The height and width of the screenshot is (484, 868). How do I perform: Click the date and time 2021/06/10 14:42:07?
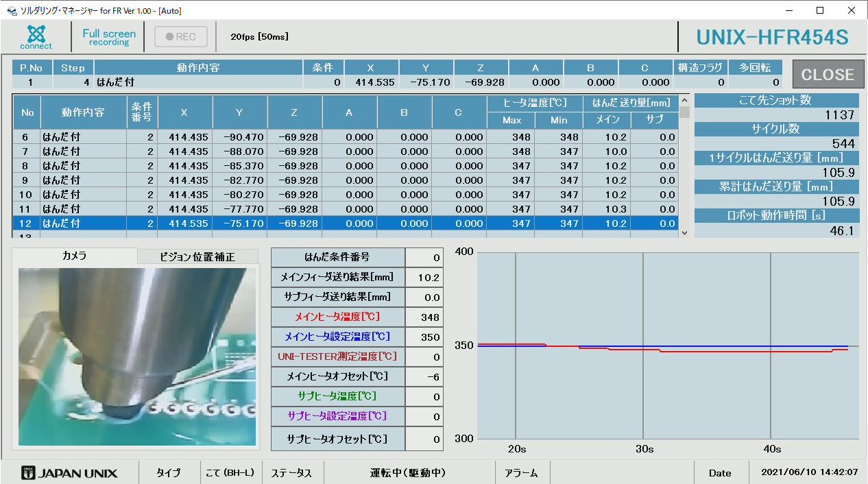[810, 472]
